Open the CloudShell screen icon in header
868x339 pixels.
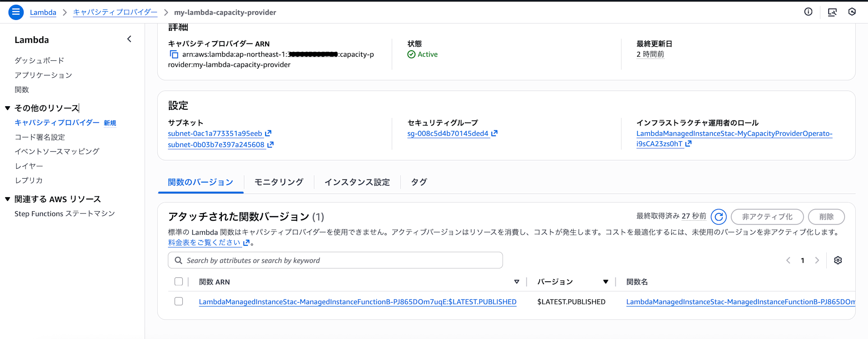coord(832,12)
